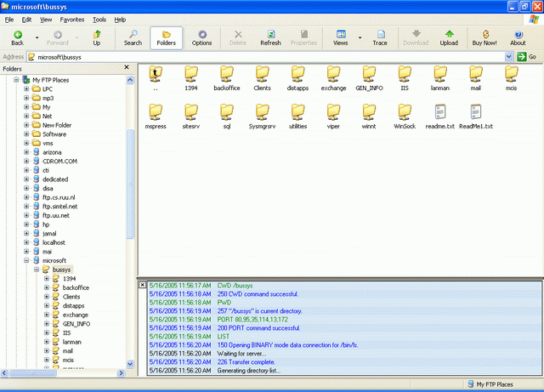Click the Refresh toolbar icon
This screenshot has height=392, width=544.
(270, 37)
